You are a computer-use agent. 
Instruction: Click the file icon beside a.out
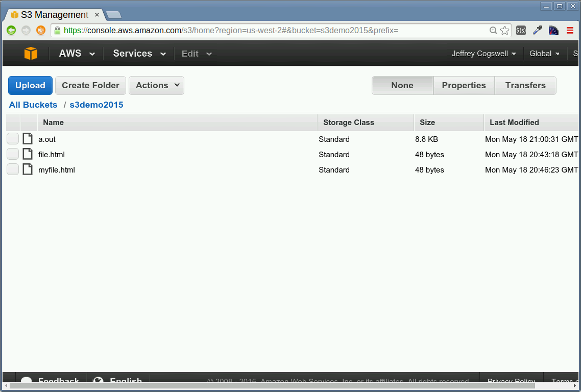point(27,138)
